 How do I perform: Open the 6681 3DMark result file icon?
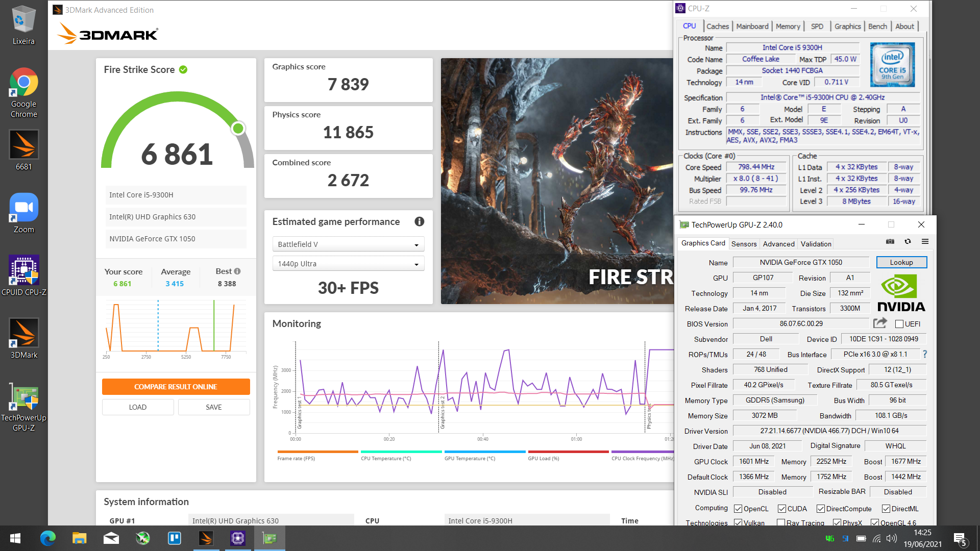pos(23,150)
